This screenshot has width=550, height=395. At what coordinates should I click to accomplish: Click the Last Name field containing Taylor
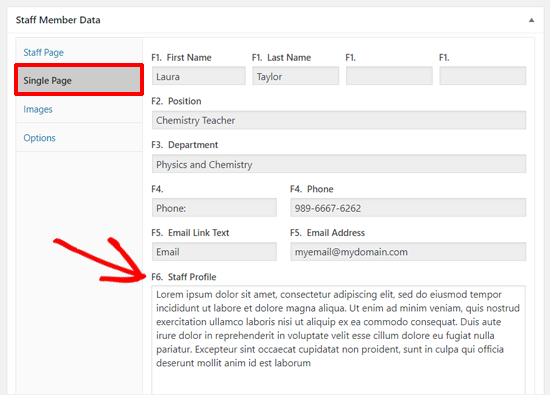coord(295,76)
